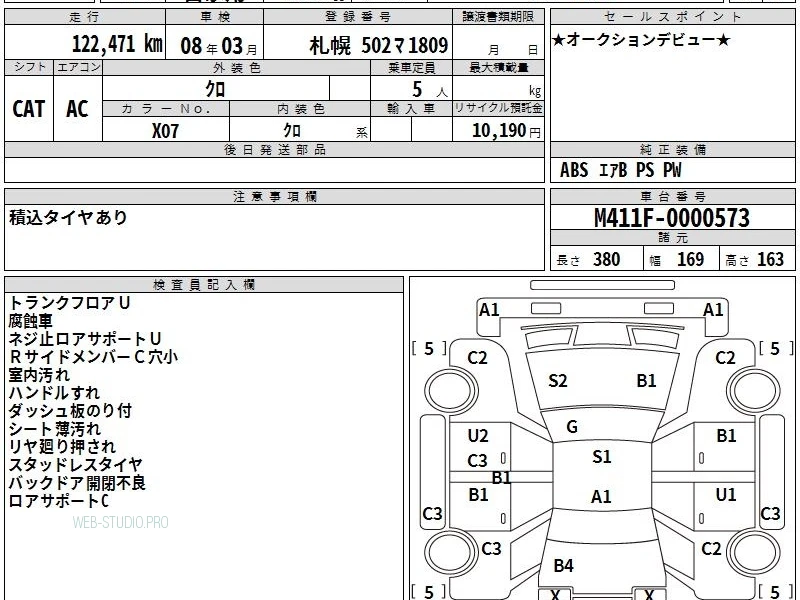Screen dimensions: 800x600
Task: Select inspector note シート薄汚れ
Action: coord(55,429)
